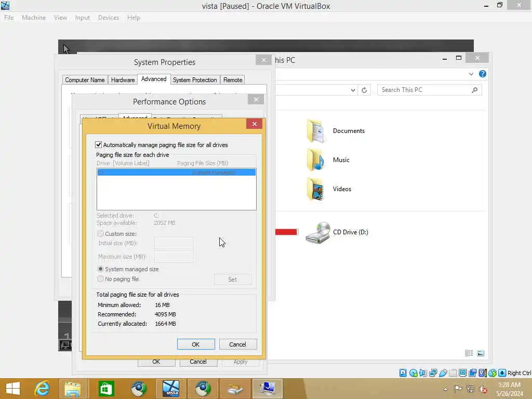Show hidden icons in the system tray
Viewport: 532px width, 399px height.
pos(445,389)
